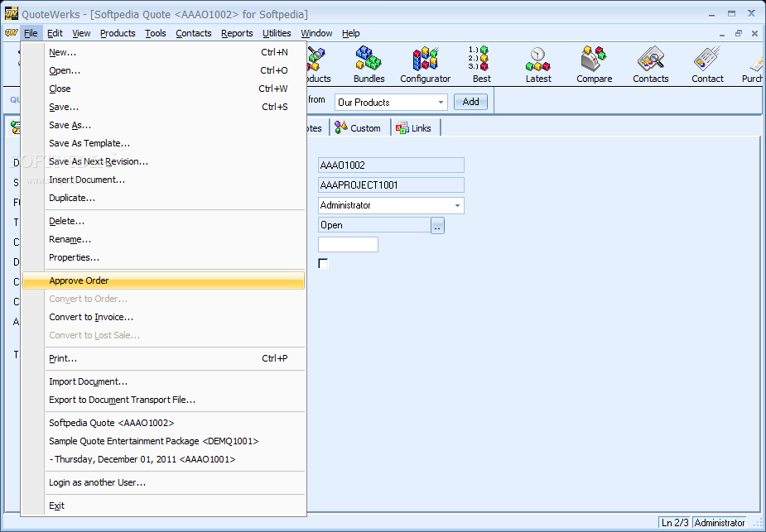Image resolution: width=766 pixels, height=532 pixels.
Task: Select Save As... menu entry
Action: (163, 125)
